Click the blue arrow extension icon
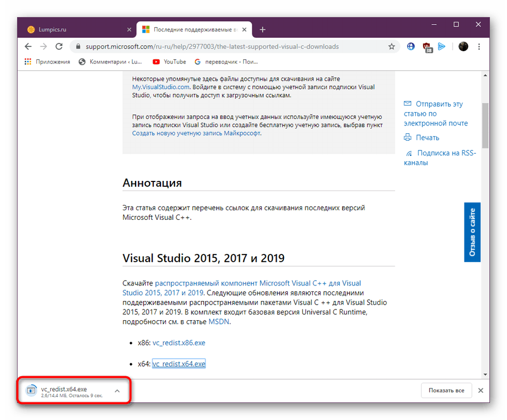 click(x=442, y=46)
